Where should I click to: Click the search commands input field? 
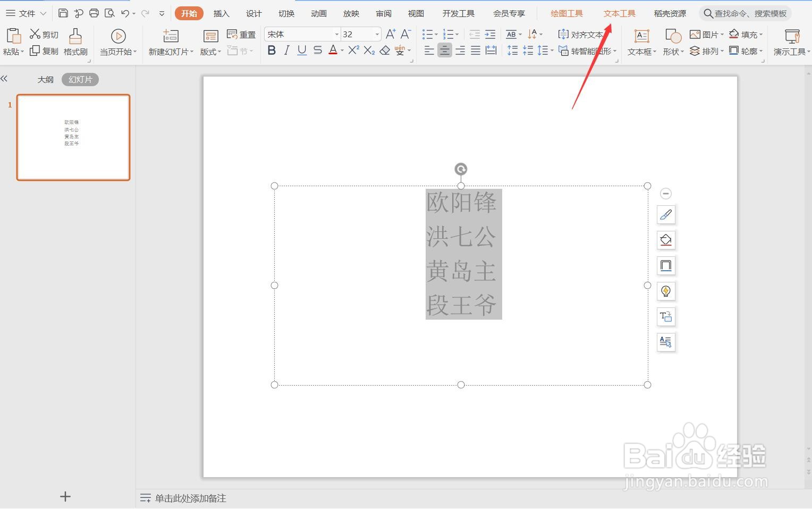point(745,13)
